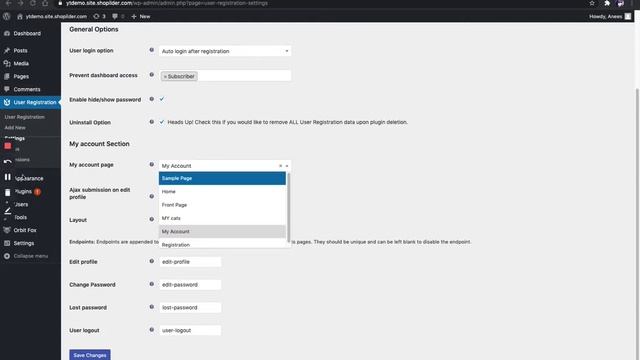Click the site home icon in admin bar
This screenshot has height=360, width=640.
click(x=20, y=16)
